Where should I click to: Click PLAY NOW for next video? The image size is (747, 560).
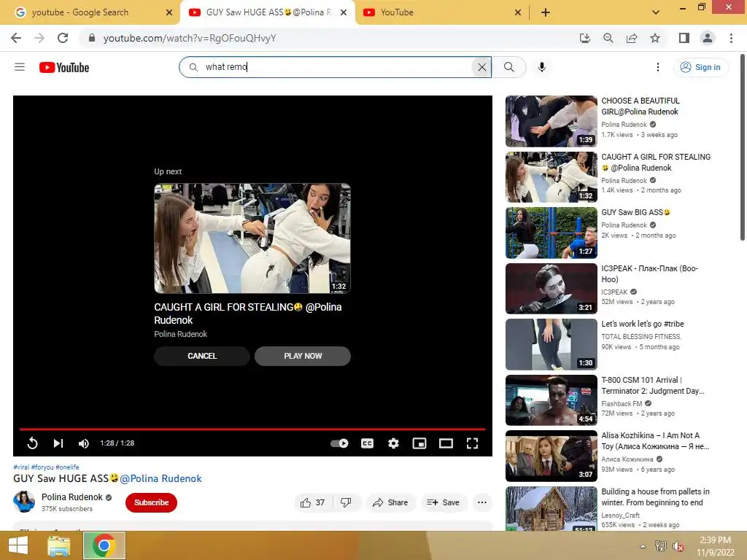click(x=303, y=356)
